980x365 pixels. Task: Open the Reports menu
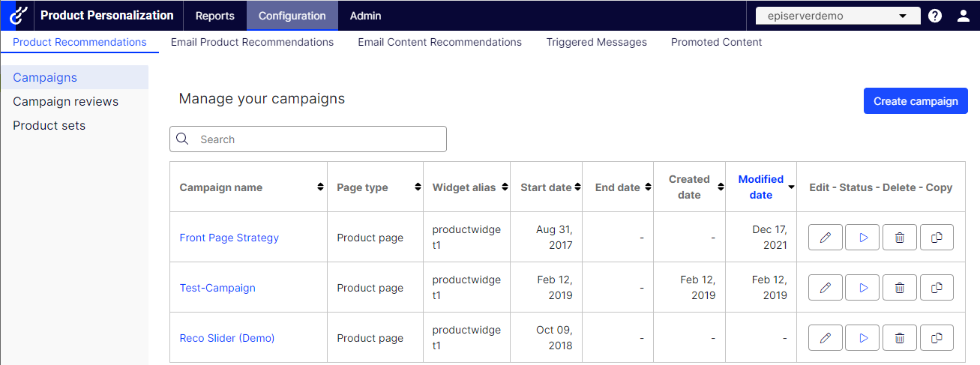tap(214, 16)
